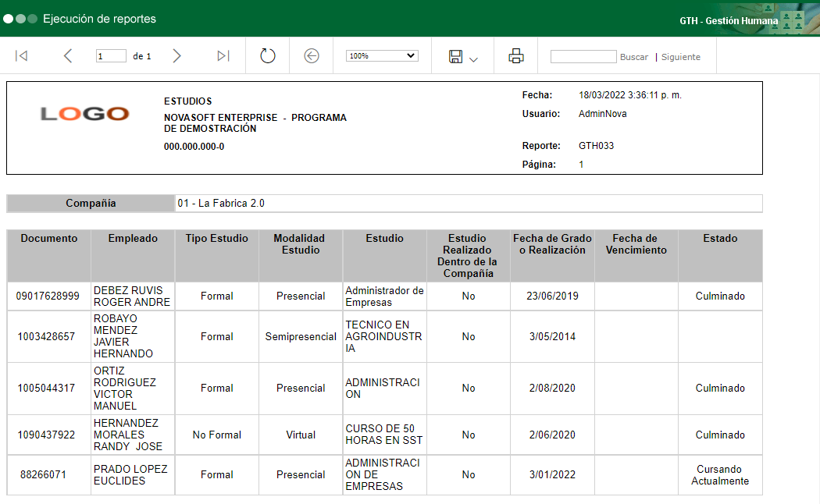Screen dimensions: 820x504
Task: Click the current page number field
Action: [111, 56]
